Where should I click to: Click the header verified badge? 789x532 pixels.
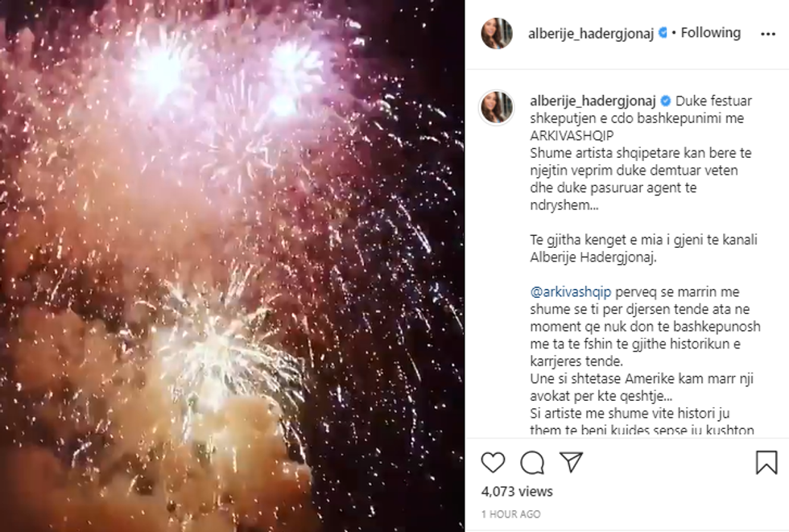663,33
